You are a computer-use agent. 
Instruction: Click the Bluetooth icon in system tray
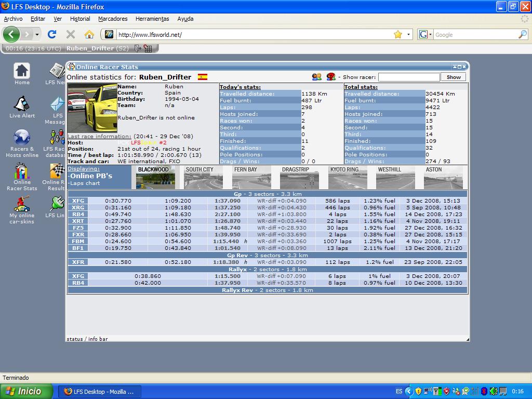(x=484, y=391)
